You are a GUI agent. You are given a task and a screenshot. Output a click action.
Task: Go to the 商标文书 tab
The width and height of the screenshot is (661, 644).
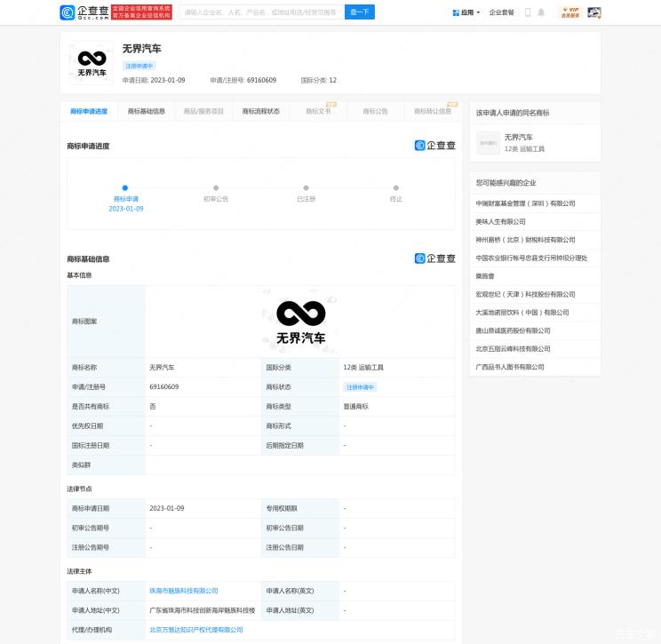click(318, 112)
